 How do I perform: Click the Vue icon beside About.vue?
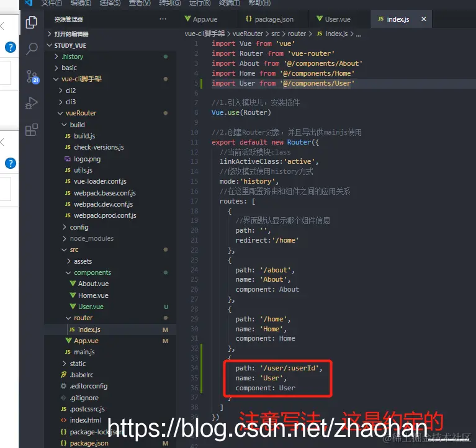tap(73, 284)
